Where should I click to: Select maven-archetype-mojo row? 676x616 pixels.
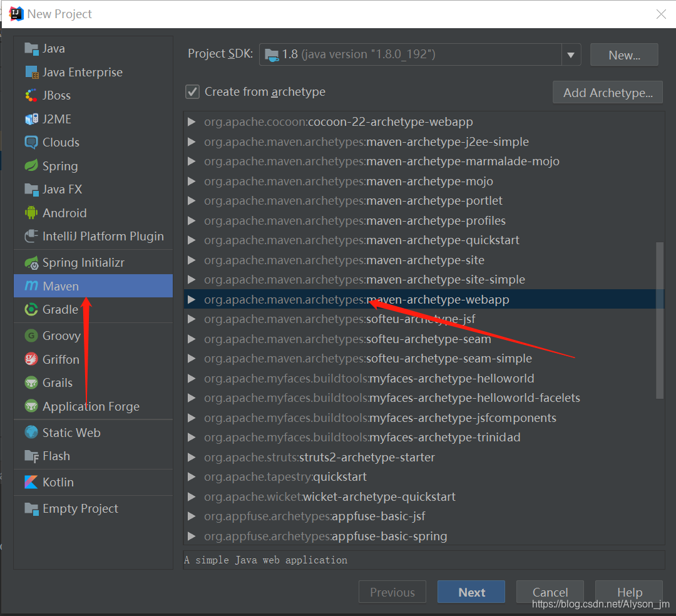(424, 181)
